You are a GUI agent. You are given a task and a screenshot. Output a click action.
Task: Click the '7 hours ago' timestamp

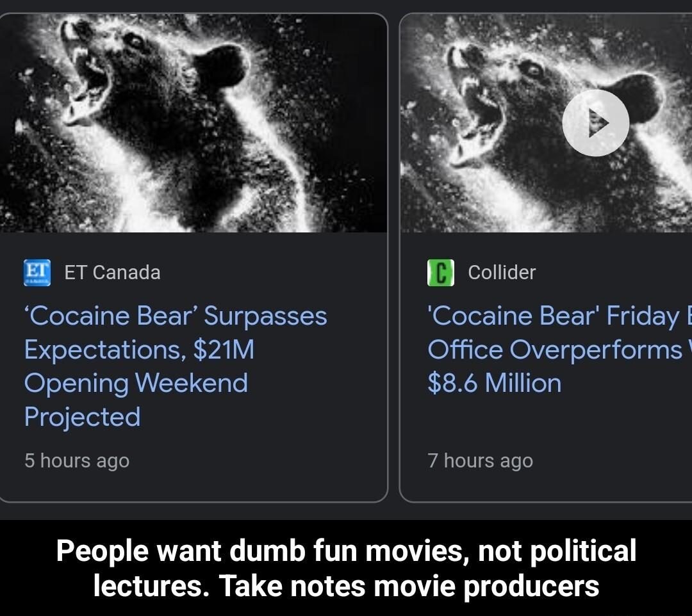click(x=481, y=460)
